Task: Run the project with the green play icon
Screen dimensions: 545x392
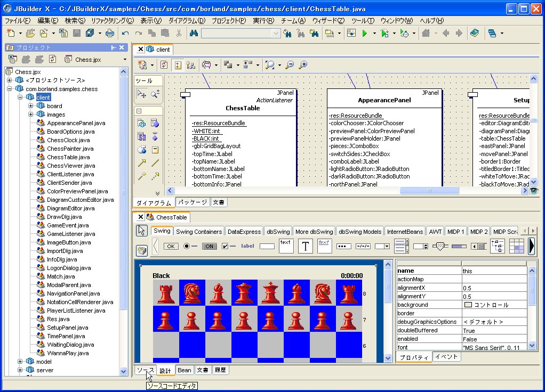Action: point(365,34)
